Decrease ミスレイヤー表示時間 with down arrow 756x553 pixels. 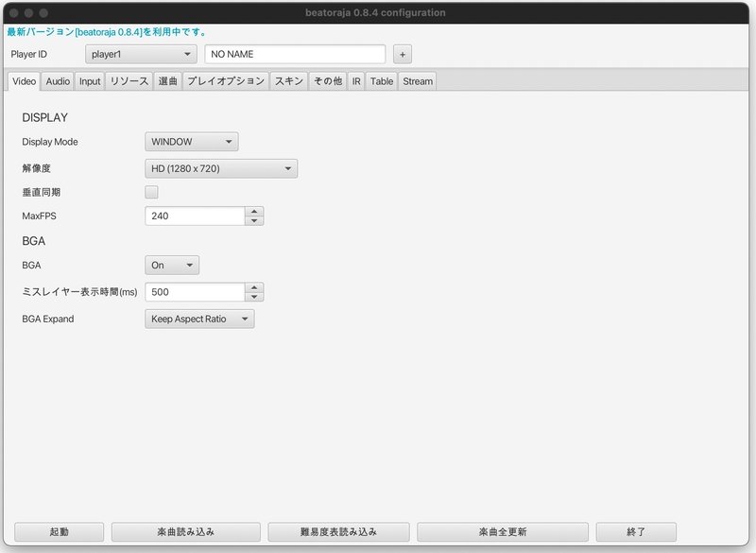[x=254, y=297]
